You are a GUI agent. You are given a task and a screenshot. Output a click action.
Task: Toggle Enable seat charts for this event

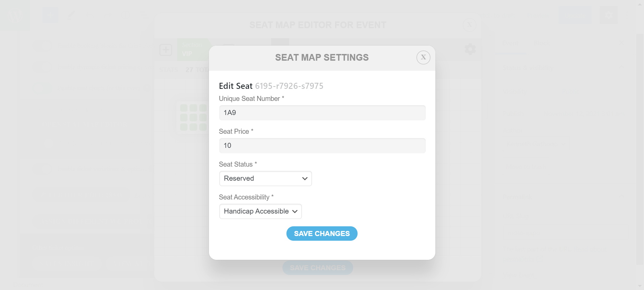coord(43,89)
